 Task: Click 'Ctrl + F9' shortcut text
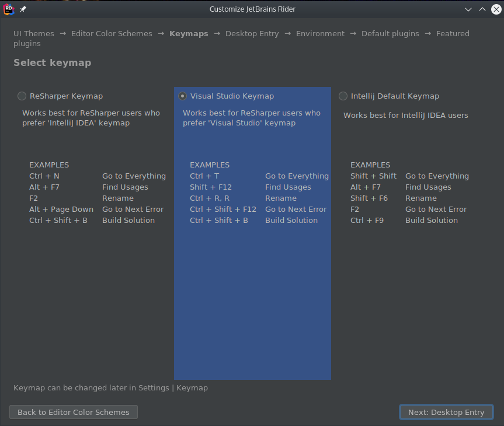point(367,221)
